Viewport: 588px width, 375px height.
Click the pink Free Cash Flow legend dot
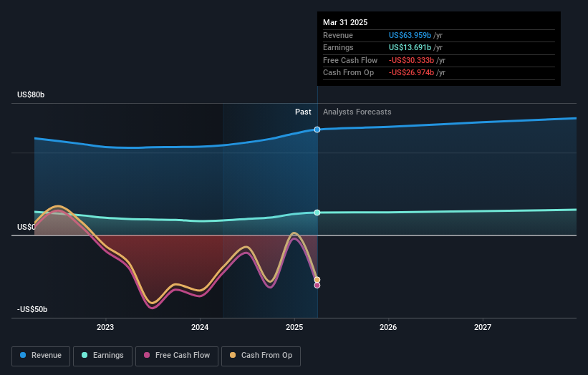point(147,355)
